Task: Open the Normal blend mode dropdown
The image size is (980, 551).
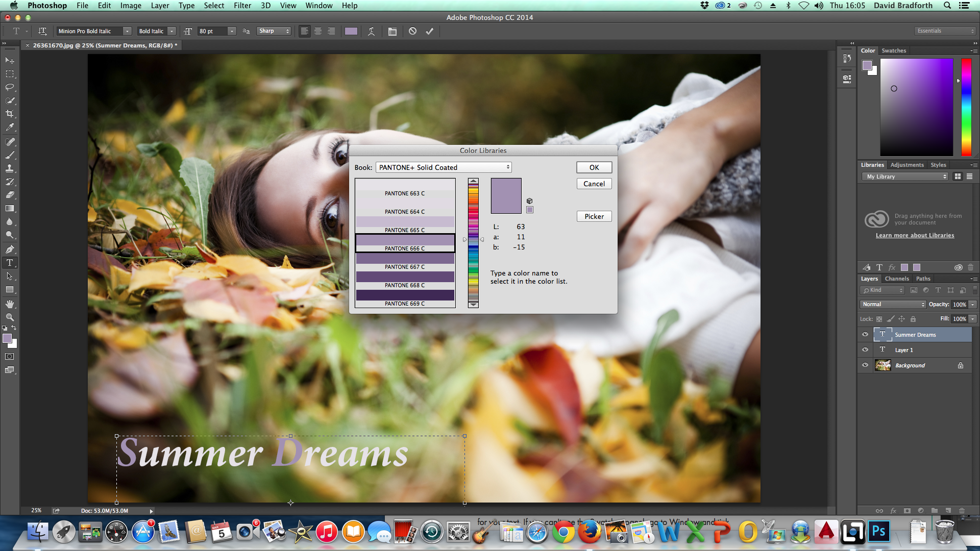Action: pyautogui.click(x=893, y=305)
